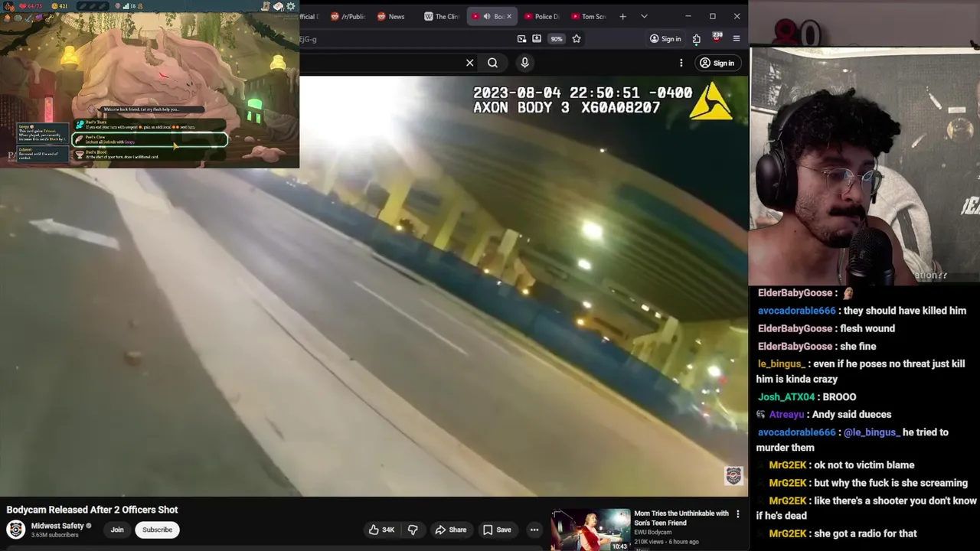Click the channel watermark on the video
Screen dimensions: 980x551
click(x=733, y=476)
